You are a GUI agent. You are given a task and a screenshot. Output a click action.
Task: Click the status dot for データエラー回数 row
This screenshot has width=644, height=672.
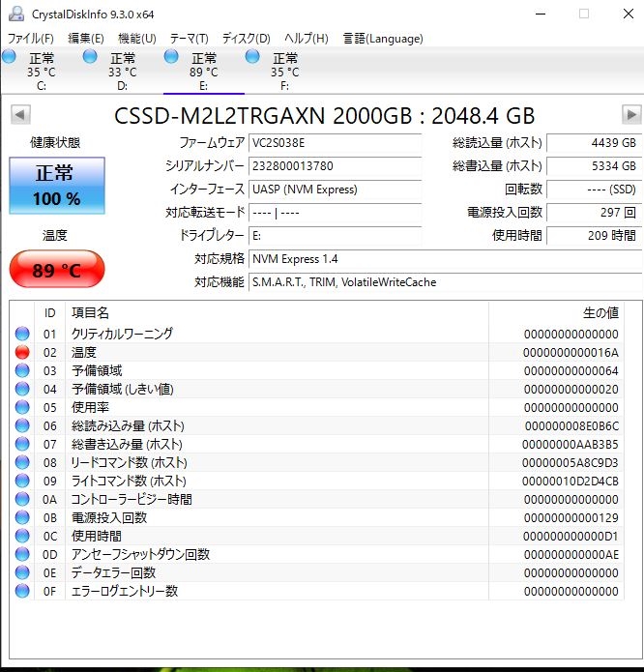pyautogui.click(x=22, y=572)
